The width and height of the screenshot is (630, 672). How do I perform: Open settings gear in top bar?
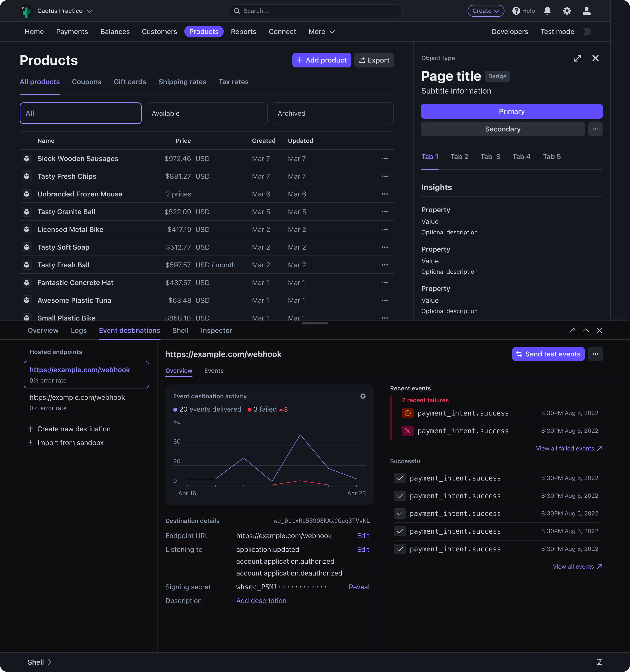567,11
